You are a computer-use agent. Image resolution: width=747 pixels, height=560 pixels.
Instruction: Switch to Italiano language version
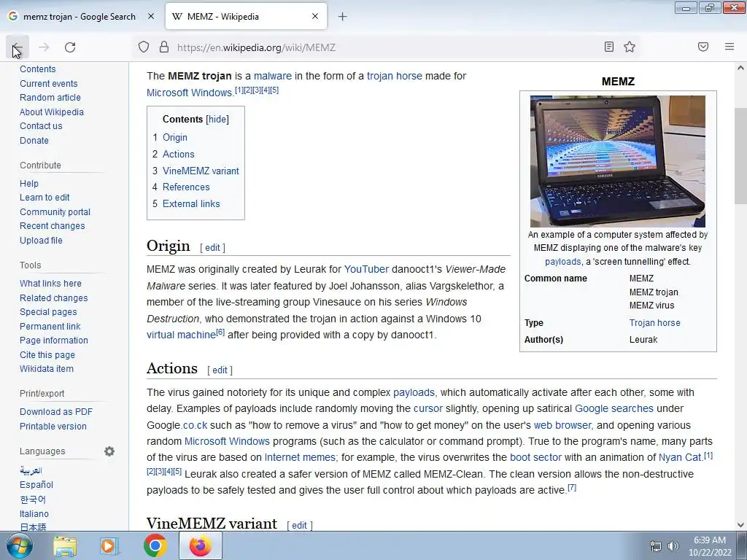[34, 514]
